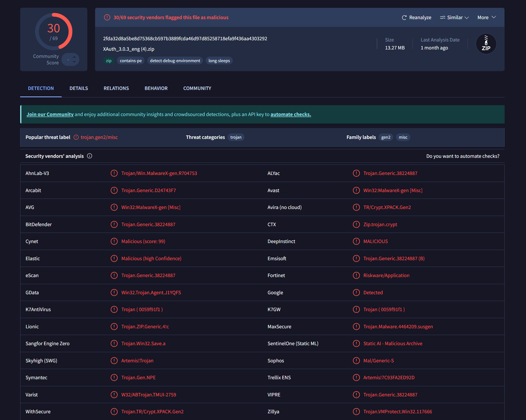Click the 30/69 detection score gauge
The width and height of the screenshot is (526, 420).
tap(54, 32)
